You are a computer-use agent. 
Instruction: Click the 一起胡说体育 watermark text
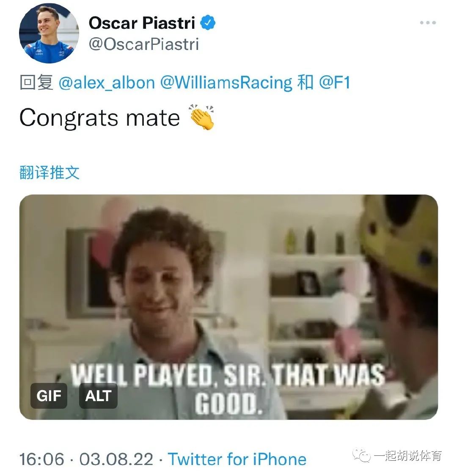tap(408, 456)
